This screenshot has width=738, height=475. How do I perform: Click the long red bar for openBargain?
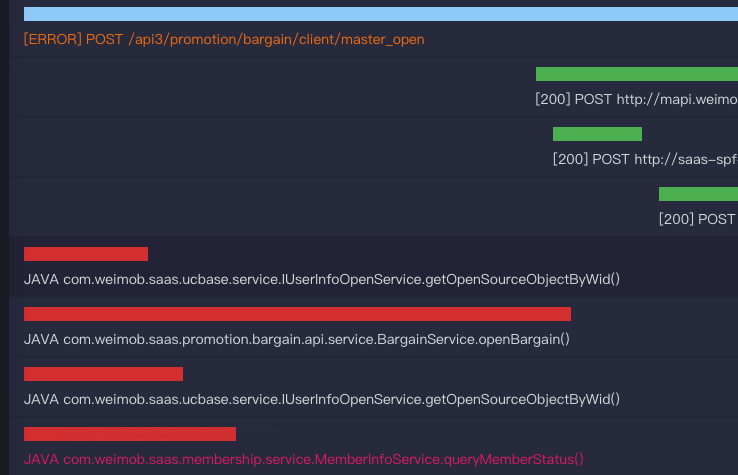point(297,314)
